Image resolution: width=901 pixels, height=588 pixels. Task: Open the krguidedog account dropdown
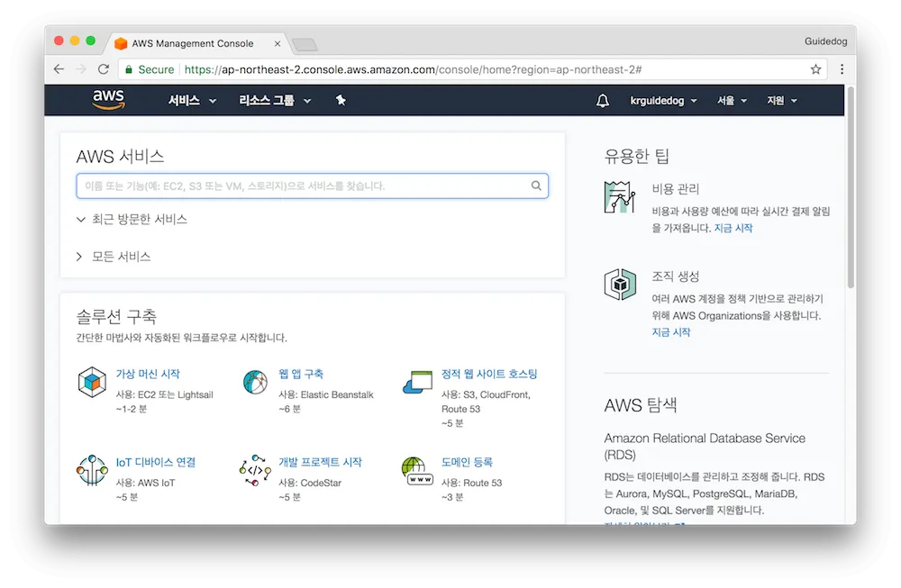click(663, 101)
